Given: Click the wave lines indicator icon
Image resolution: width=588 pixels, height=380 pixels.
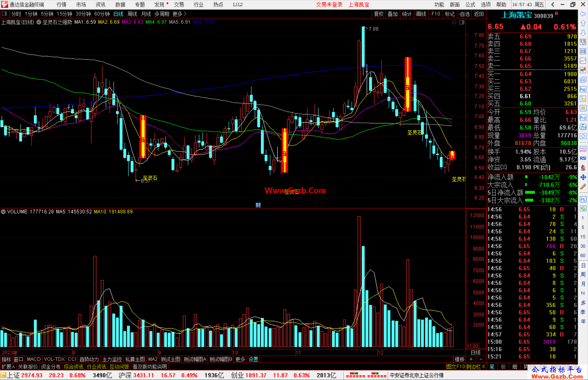Looking at the screenshot, I should point(583,149).
